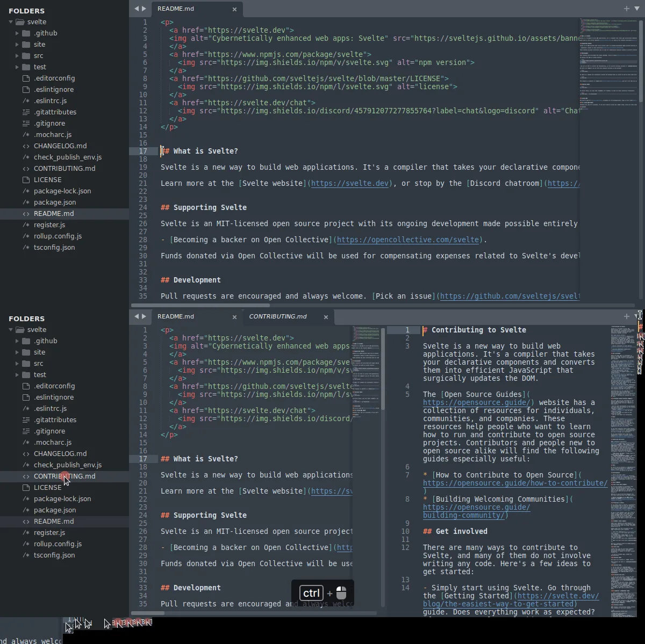Click the https://opensource.guide/) link on line 5
The width and height of the screenshot is (645, 644).
(x=478, y=402)
